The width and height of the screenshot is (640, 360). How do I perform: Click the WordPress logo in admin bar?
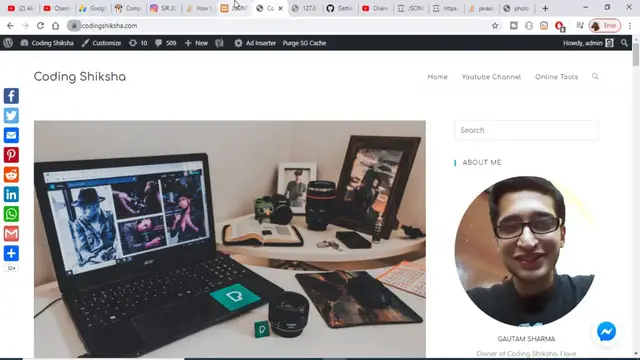[x=8, y=43]
